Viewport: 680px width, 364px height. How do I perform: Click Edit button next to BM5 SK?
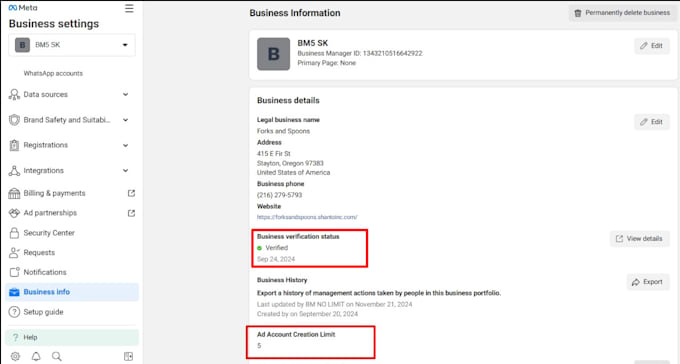(x=652, y=46)
